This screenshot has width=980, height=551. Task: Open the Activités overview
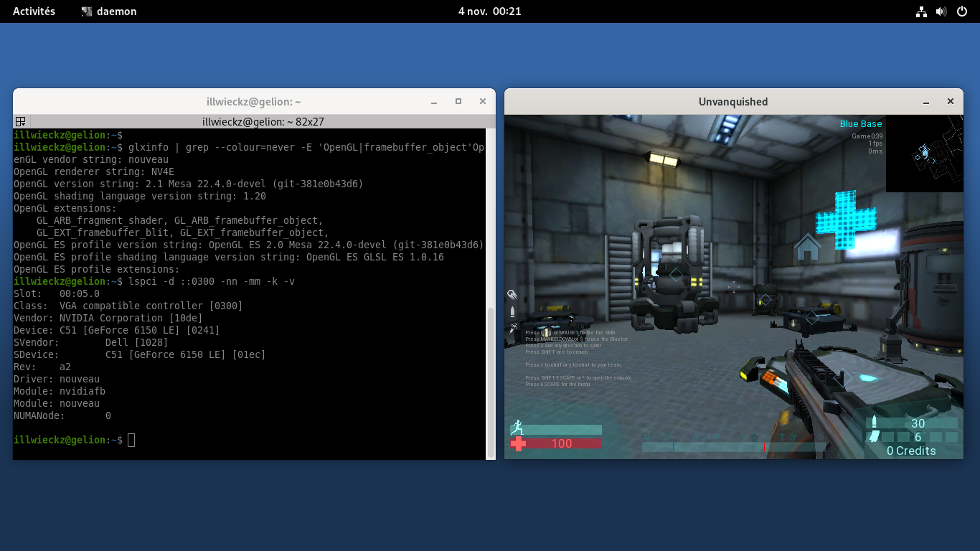34,11
